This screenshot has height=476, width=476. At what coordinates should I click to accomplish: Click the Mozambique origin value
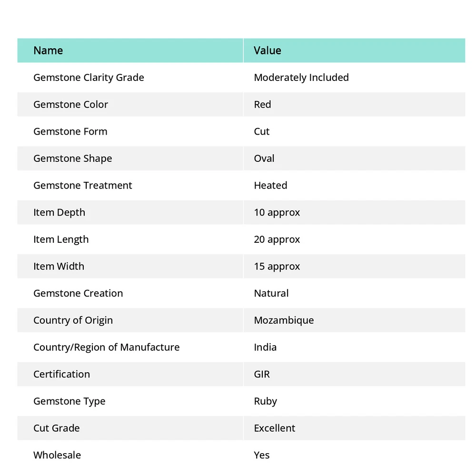coord(284,320)
